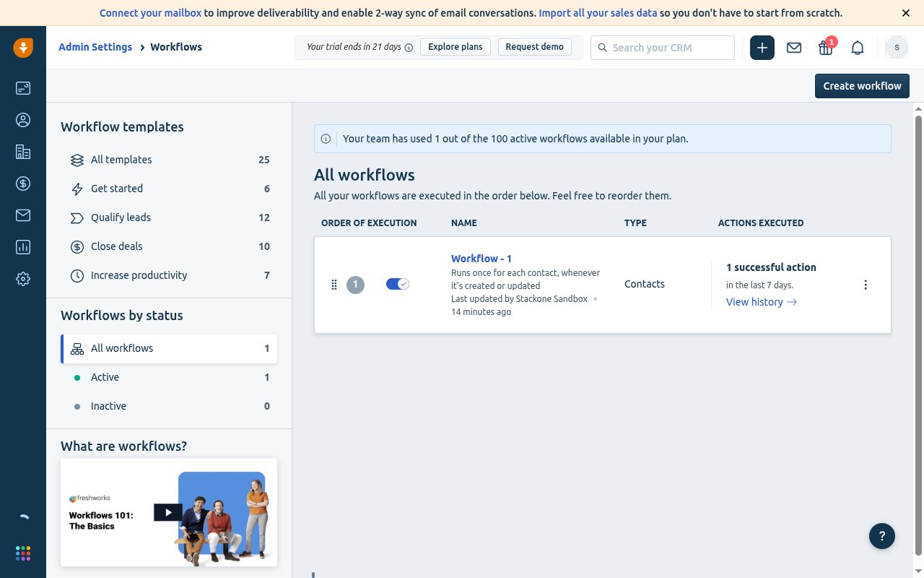Select Increase productivity templates

[x=170, y=275]
